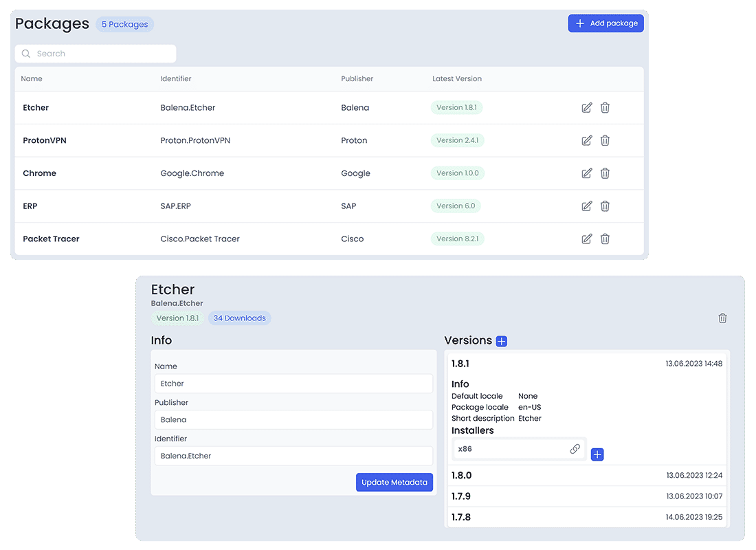Delete the ERP package row
This screenshot has height=550, width=756.
tap(605, 206)
